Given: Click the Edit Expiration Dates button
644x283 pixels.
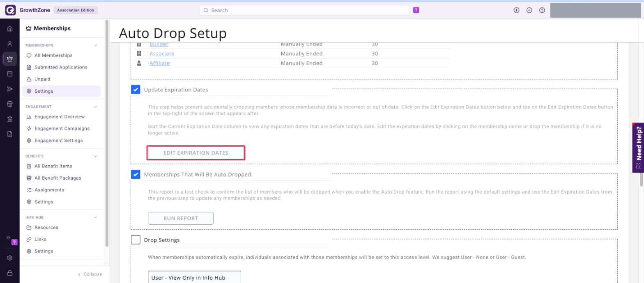Looking at the screenshot, I should point(196,153).
